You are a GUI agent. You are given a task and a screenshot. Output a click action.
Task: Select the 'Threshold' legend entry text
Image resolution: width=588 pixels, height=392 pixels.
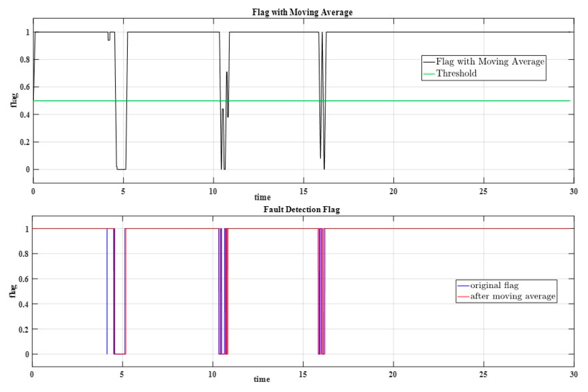click(x=456, y=73)
